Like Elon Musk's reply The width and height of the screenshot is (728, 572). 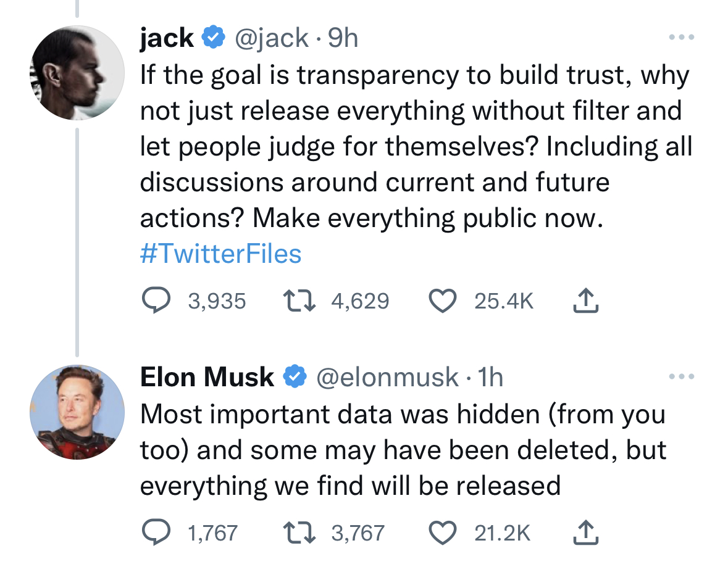tap(442, 533)
